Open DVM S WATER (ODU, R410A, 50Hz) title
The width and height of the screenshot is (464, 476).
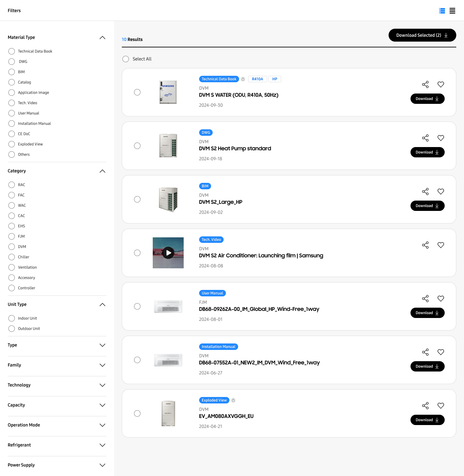coord(239,95)
